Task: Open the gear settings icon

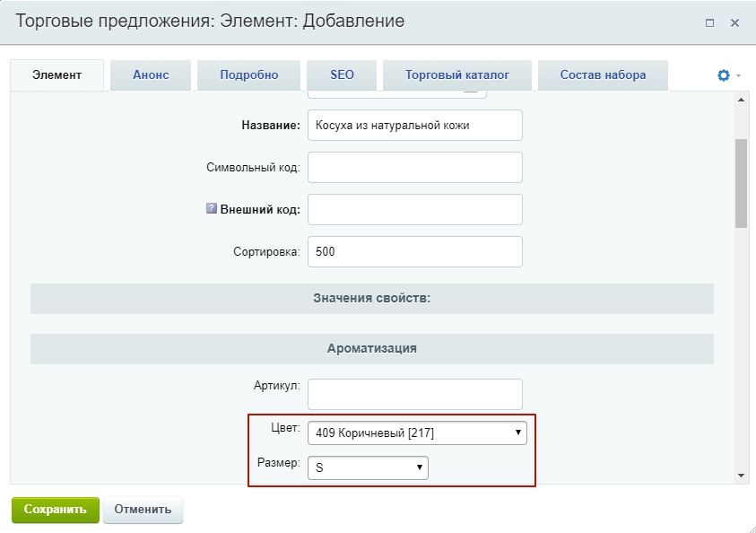Action: coord(723,75)
